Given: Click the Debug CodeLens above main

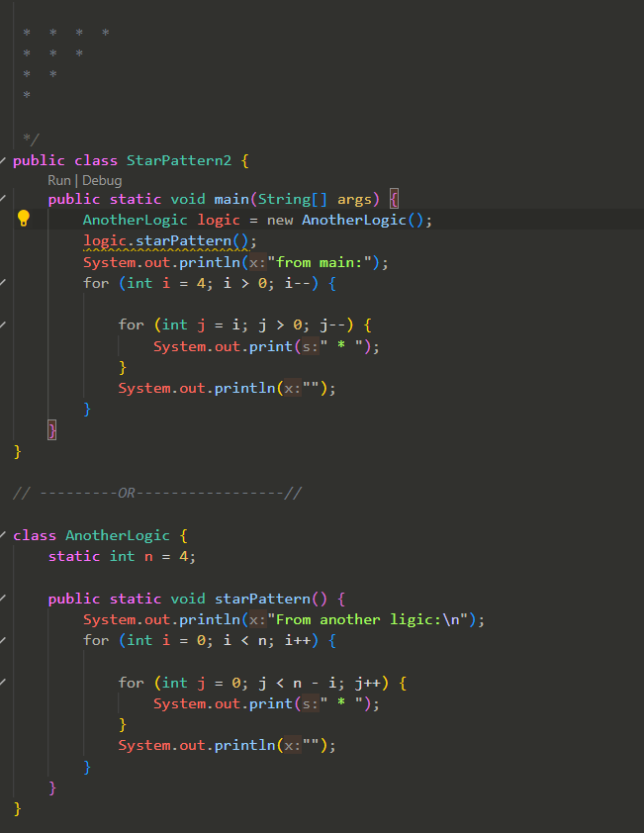Looking at the screenshot, I should [102, 181].
